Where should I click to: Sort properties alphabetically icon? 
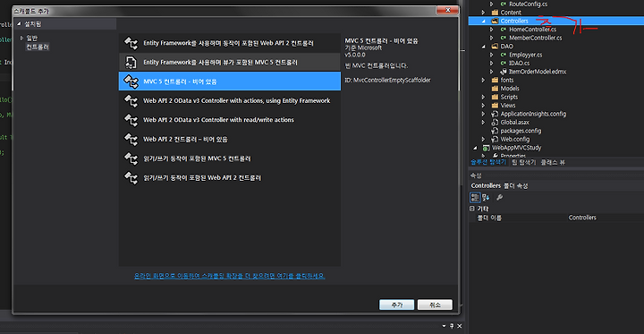tap(486, 197)
